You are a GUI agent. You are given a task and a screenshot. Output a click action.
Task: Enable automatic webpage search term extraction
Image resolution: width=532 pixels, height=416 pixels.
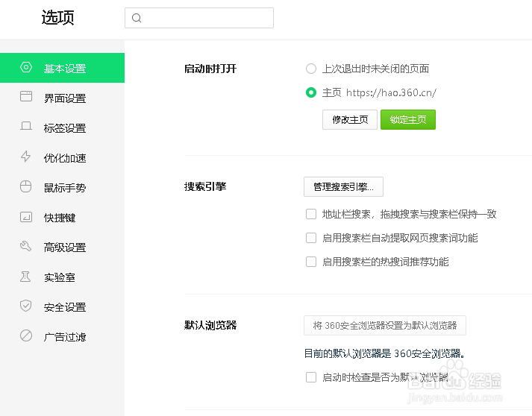pyautogui.click(x=311, y=238)
